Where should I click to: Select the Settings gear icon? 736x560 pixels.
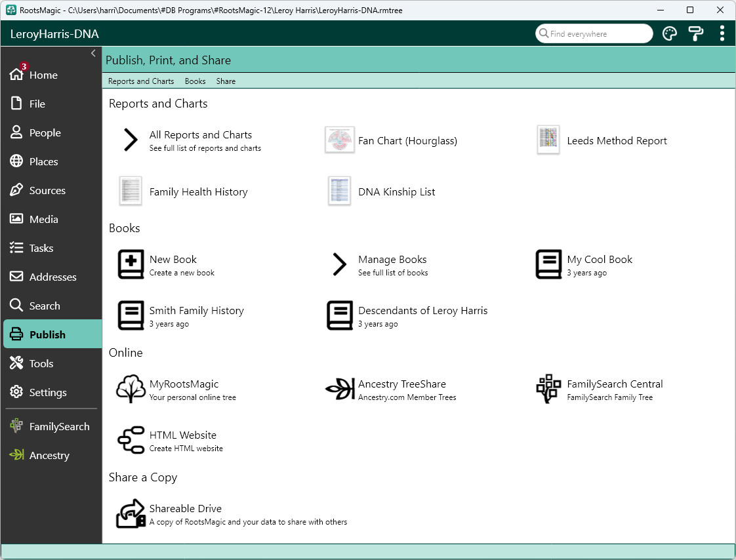[16, 392]
